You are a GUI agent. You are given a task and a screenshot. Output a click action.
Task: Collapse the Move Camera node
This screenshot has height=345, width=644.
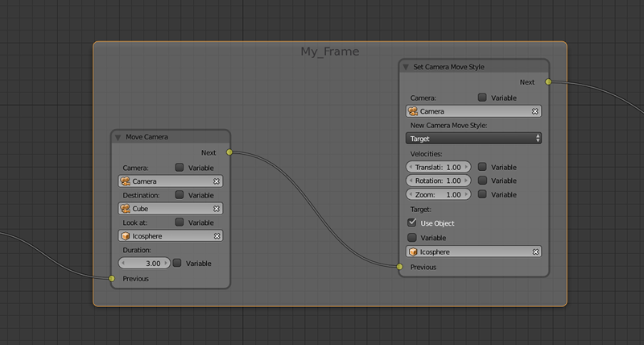coord(118,137)
